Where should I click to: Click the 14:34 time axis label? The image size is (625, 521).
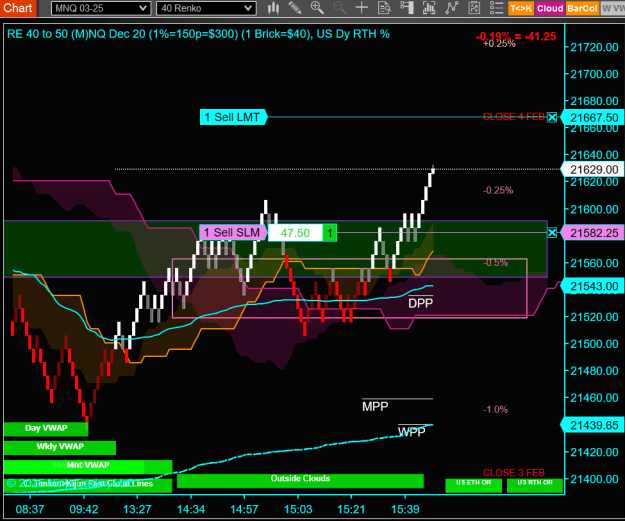191,509
